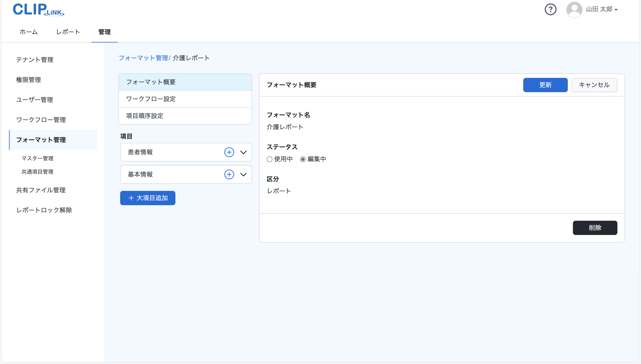The height and width of the screenshot is (364, 641).
Task: Click plus icon on 患者情報 row
Action: [229, 152]
